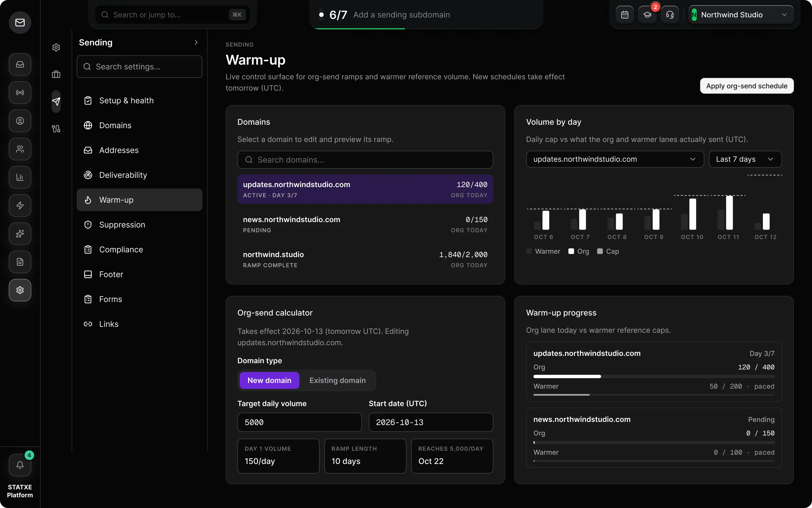Open the people audience icon in left rail

coord(20,149)
